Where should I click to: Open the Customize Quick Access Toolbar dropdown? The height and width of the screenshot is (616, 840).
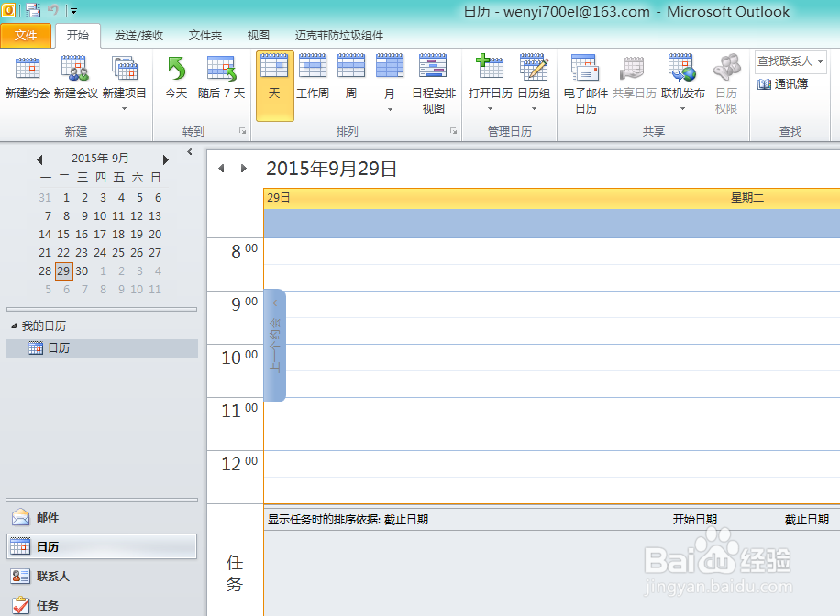[74, 10]
